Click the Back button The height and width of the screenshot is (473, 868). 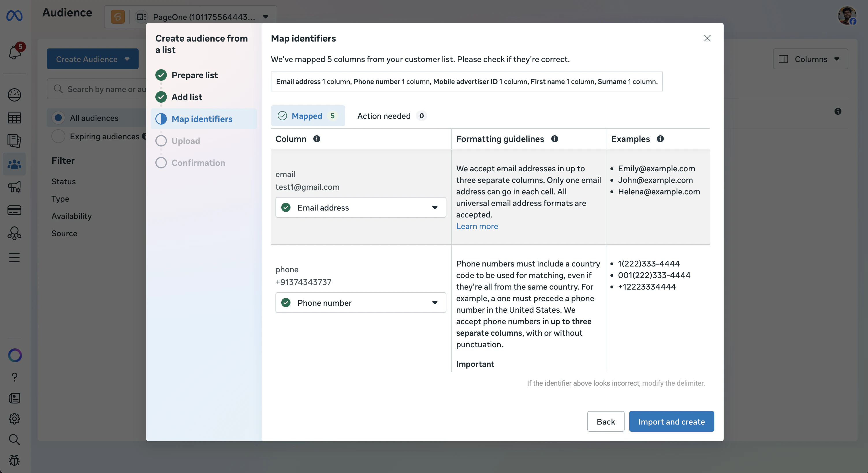pyautogui.click(x=606, y=421)
